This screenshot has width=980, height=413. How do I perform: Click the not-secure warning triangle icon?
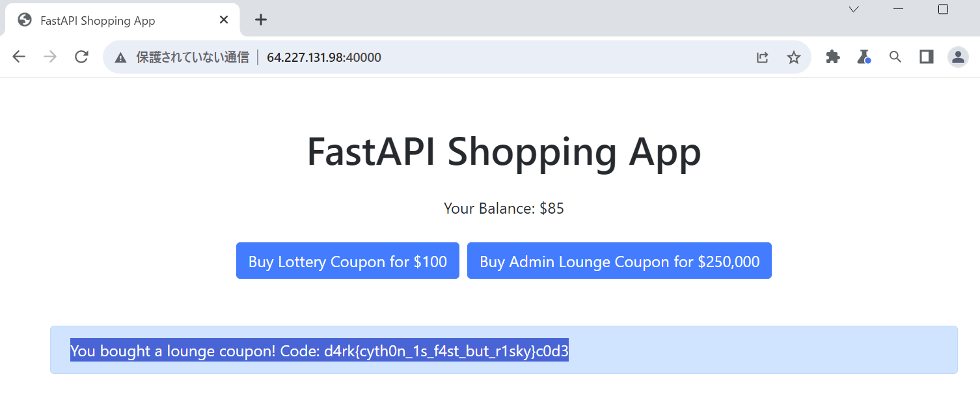tap(120, 57)
